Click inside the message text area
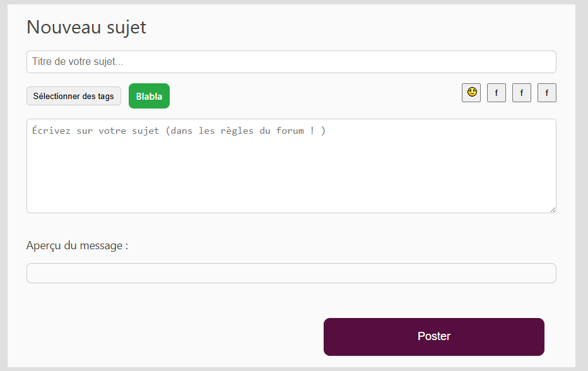The height and width of the screenshot is (371, 588). 291,166
